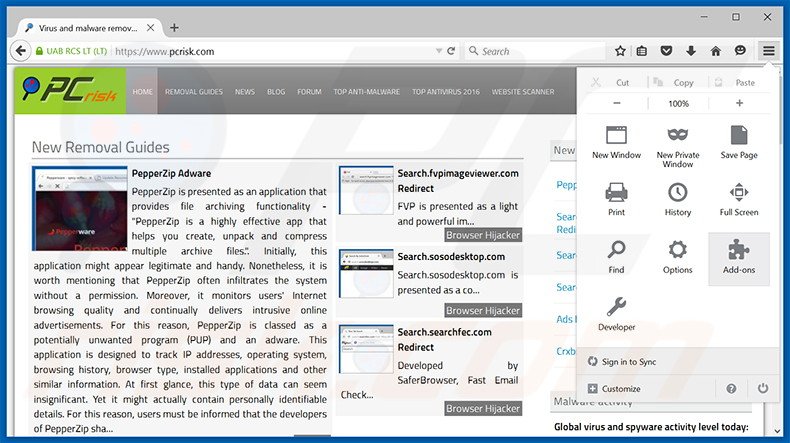Click Search.fvpimageviewer.com thumbnail image
Image resolution: width=790 pixels, height=443 pixels.
pyautogui.click(x=366, y=191)
